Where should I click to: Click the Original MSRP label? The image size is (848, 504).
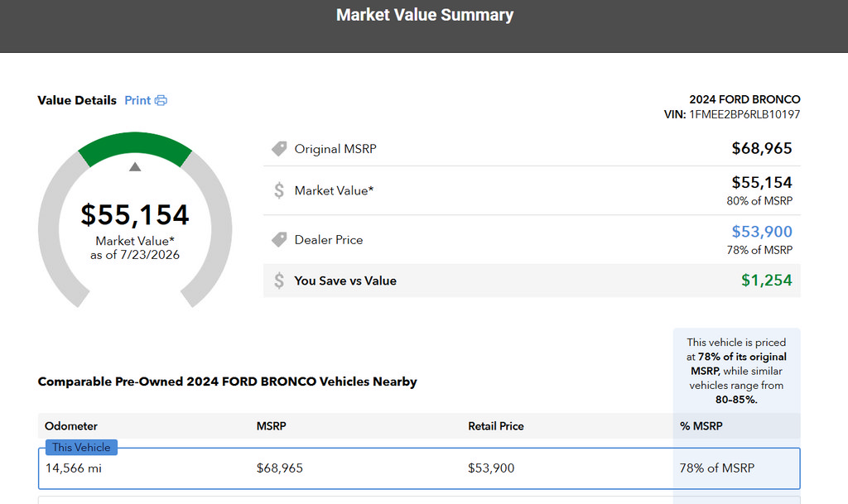335,149
